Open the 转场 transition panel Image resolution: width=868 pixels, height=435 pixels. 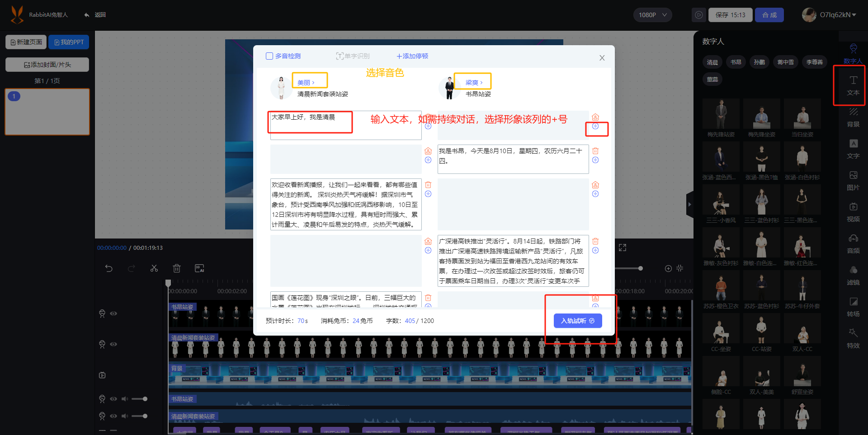click(x=853, y=307)
